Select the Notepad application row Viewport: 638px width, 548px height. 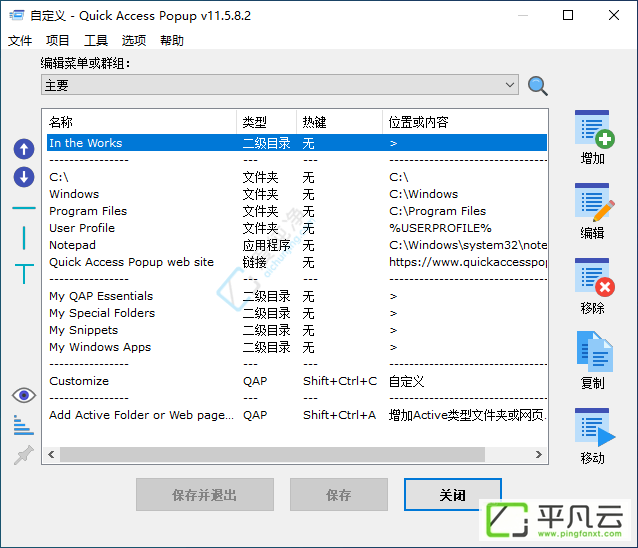point(297,245)
